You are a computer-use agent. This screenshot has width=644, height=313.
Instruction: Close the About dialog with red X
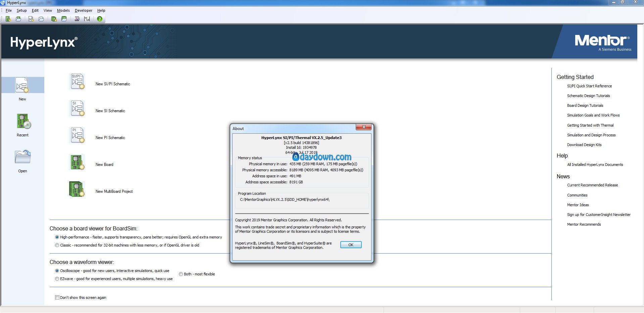click(363, 127)
